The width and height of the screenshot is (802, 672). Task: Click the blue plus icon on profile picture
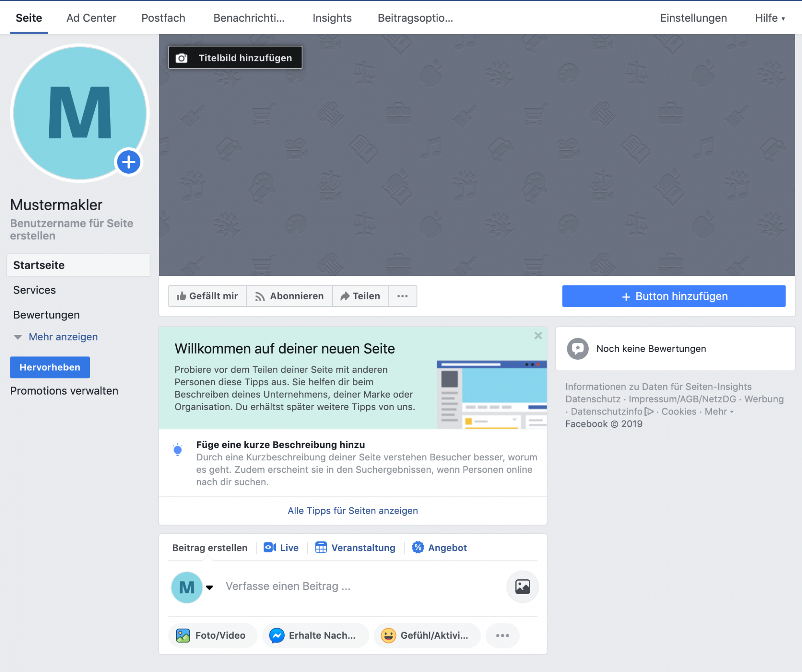point(128,162)
